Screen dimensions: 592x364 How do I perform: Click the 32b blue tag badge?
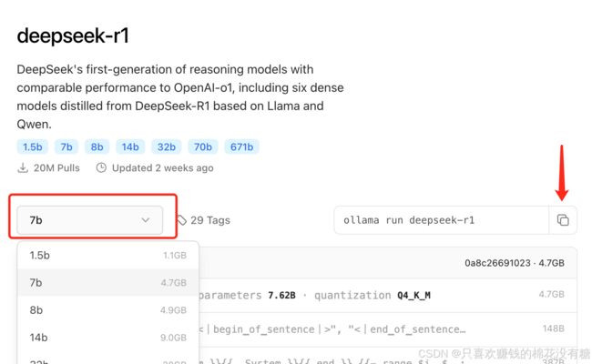[x=167, y=147]
